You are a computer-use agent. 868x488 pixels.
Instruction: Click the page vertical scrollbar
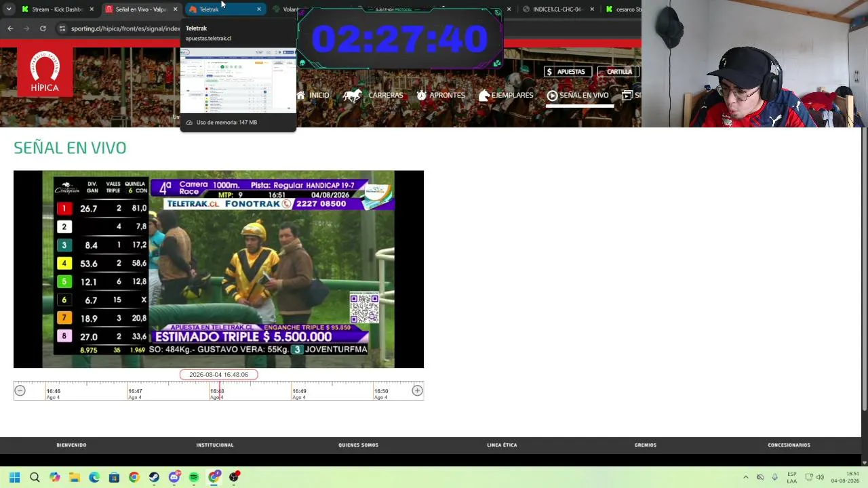863,268
